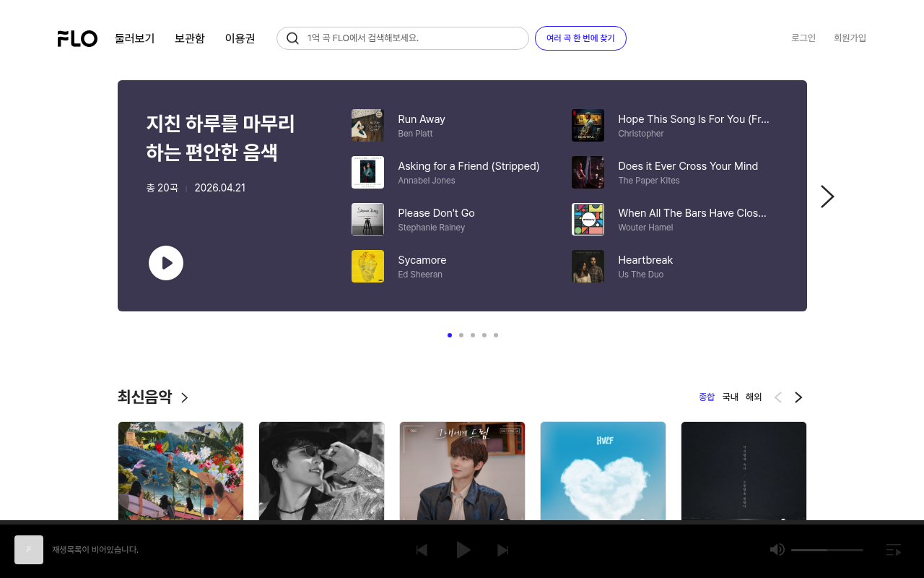This screenshot has height=578, width=924.
Task: Click the 로그인 link
Action: click(x=803, y=38)
